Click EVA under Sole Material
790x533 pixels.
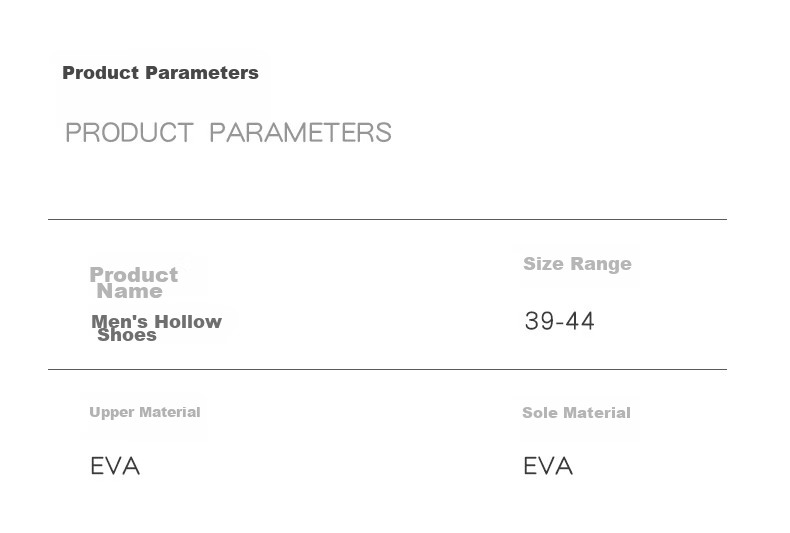tap(548, 466)
